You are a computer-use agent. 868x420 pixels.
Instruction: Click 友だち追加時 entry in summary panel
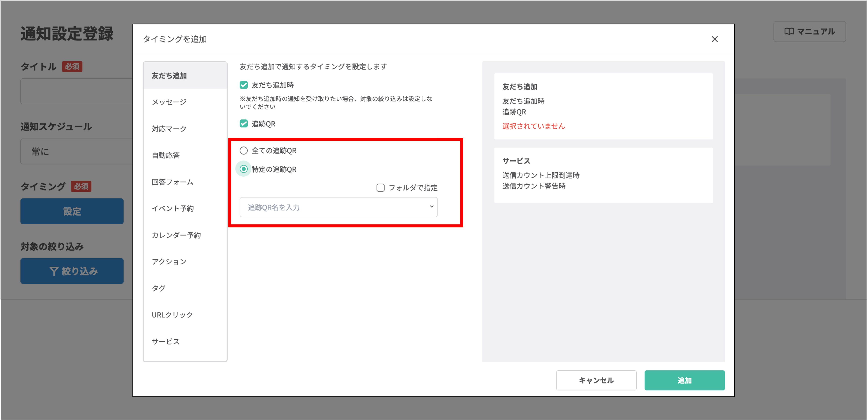(523, 101)
